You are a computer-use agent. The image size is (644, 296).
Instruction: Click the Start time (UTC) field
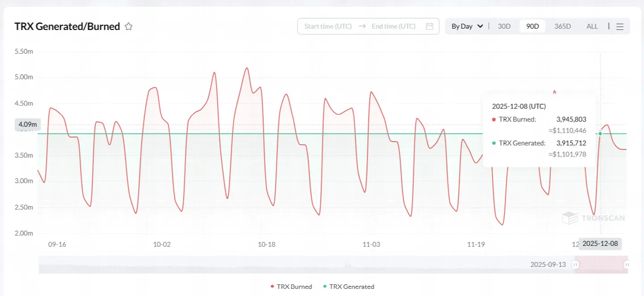point(328,26)
